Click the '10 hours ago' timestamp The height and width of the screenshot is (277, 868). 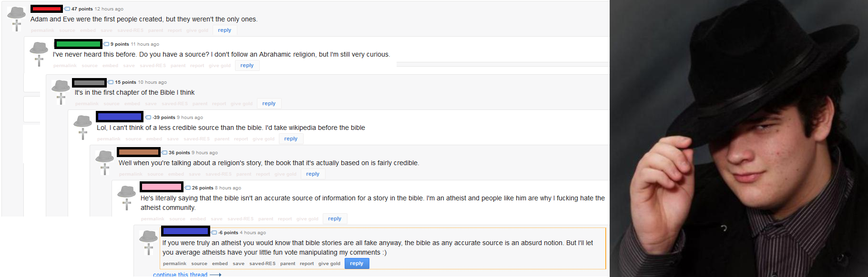(152, 82)
